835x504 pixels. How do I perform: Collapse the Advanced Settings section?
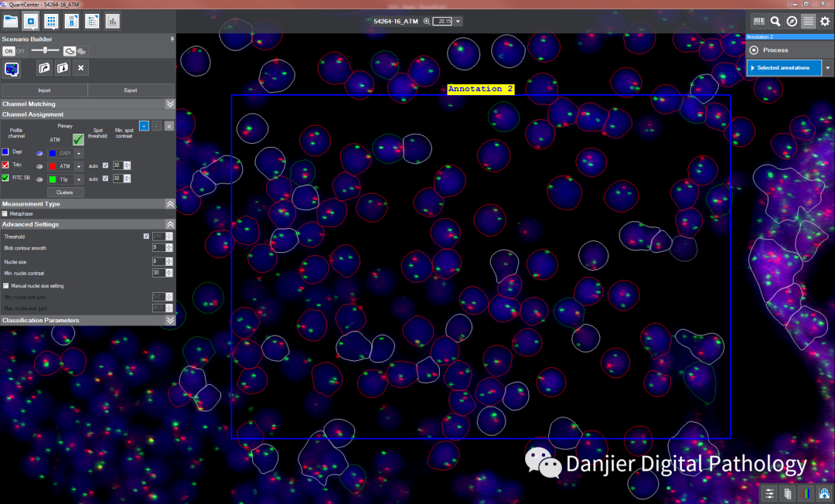(170, 224)
